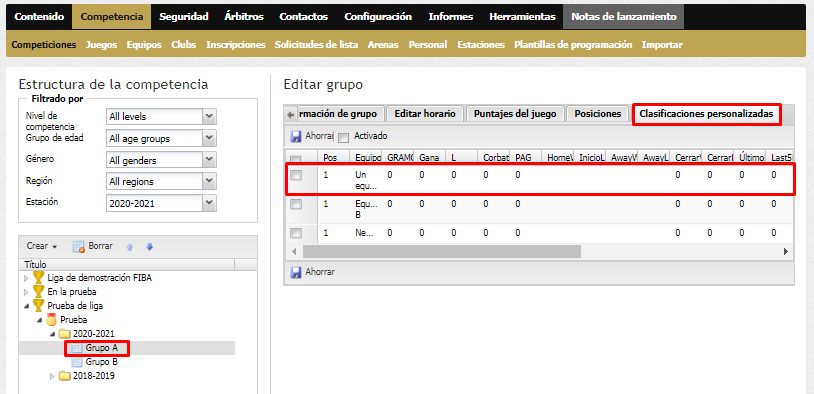The height and width of the screenshot is (394, 814).
Task: Select Liga de demostración FIBA
Action: (x=99, y=278)
